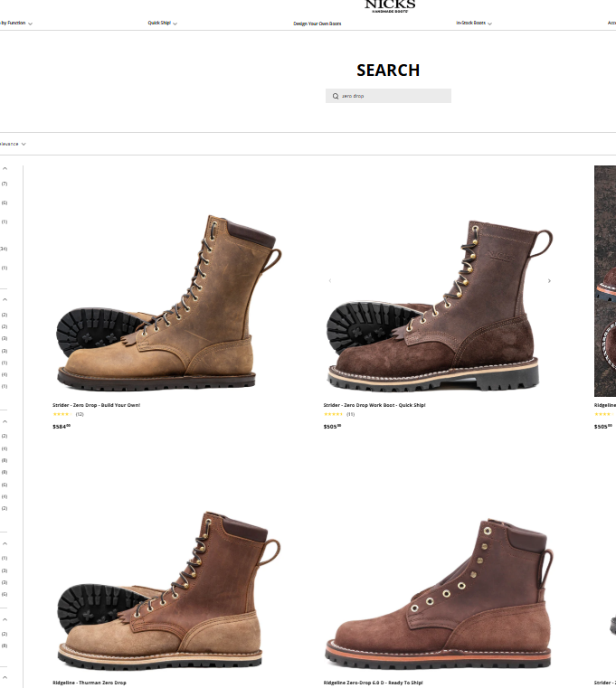This screenshot has width=616, height=688.
Task: Select the filter row showing (7)
Action: 5,184
